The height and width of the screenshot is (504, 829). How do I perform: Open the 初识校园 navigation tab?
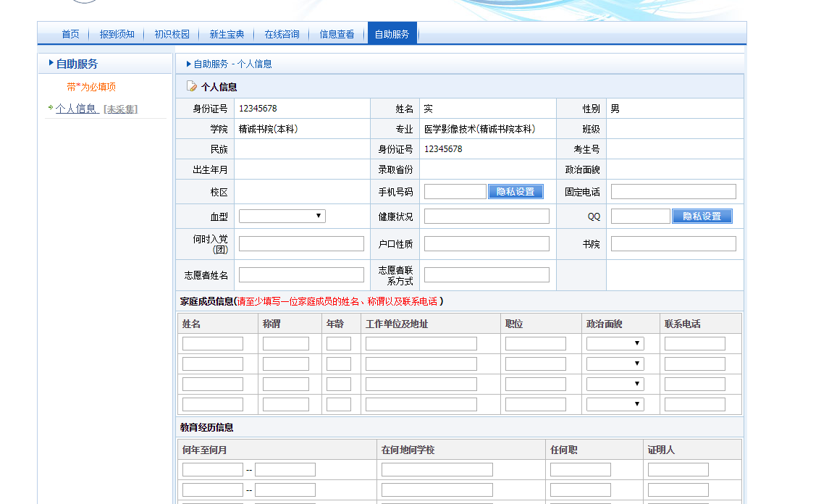(x=172, y=34)
